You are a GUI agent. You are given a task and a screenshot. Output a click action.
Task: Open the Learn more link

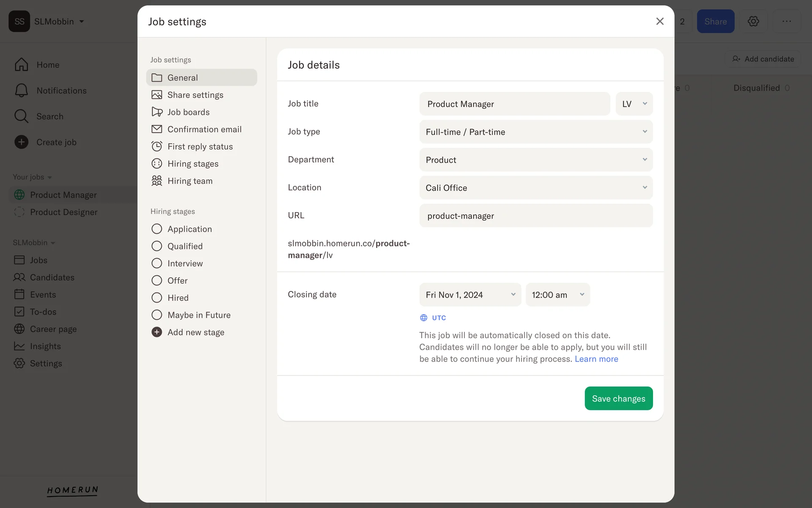coord(596,359)
